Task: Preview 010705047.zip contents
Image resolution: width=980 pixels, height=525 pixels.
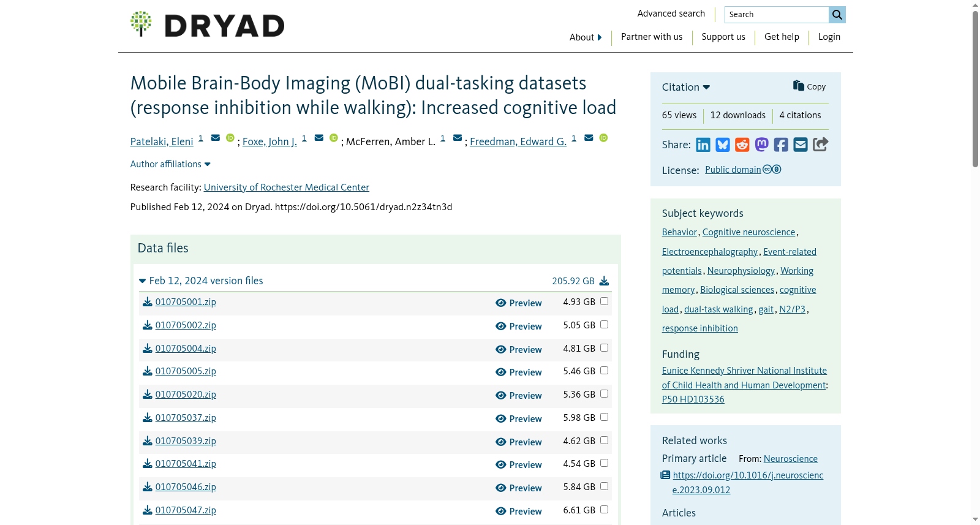Action: point(519,512)
